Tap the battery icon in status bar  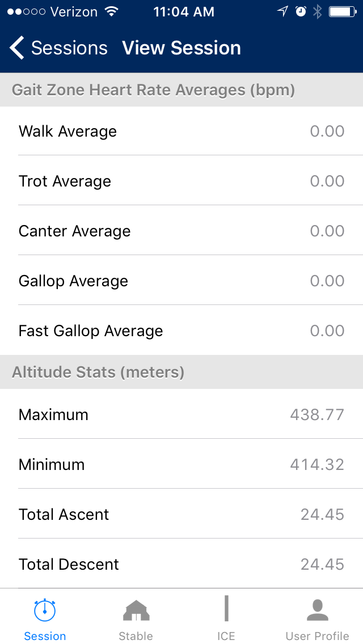pyautogui.click(x=341, y=12)
